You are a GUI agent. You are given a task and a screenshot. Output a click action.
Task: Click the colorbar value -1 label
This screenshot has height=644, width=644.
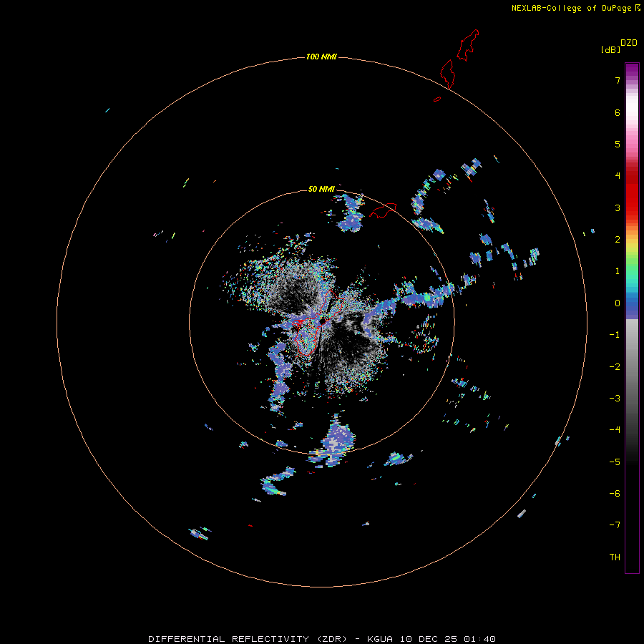click(x=615, y=335)
